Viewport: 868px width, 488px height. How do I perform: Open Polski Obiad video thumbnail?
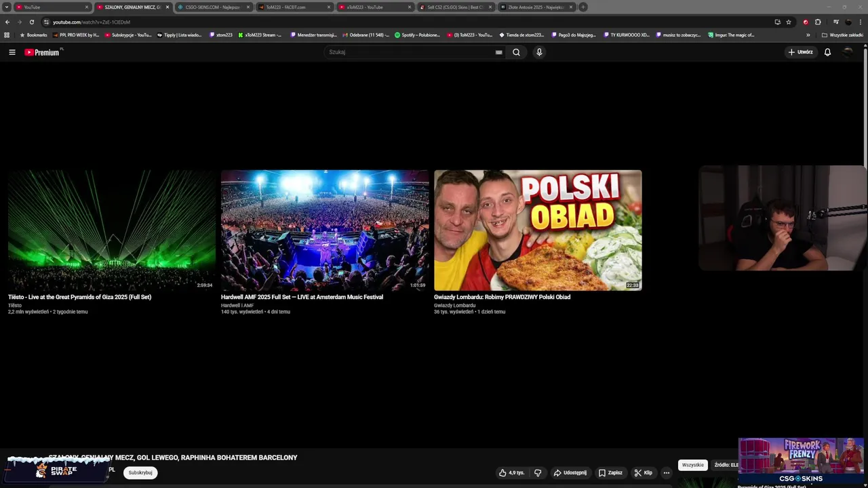coord(538,230)
